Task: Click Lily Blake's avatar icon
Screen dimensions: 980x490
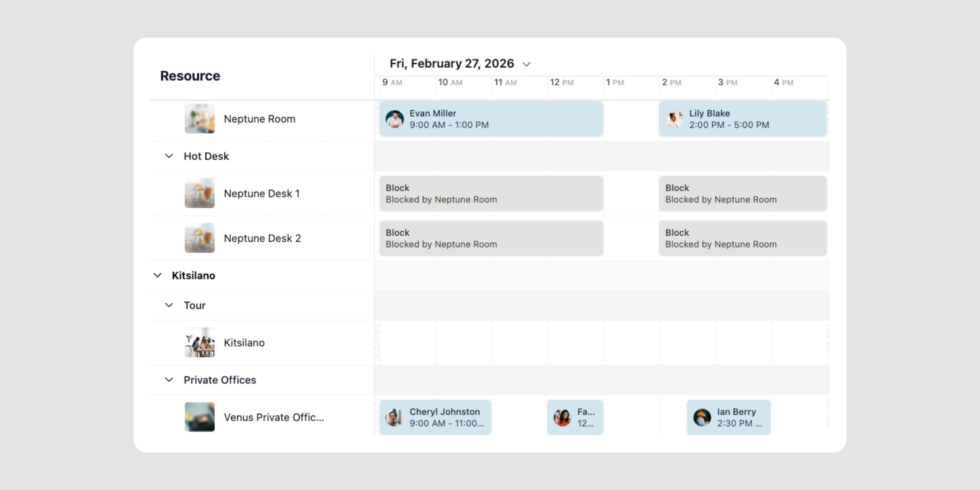Action: [674, 119]
